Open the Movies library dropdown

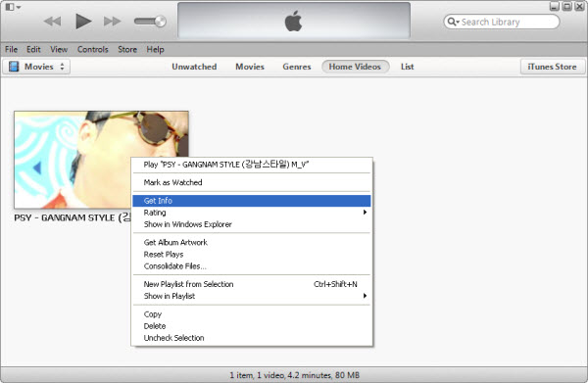click(36, 67)
